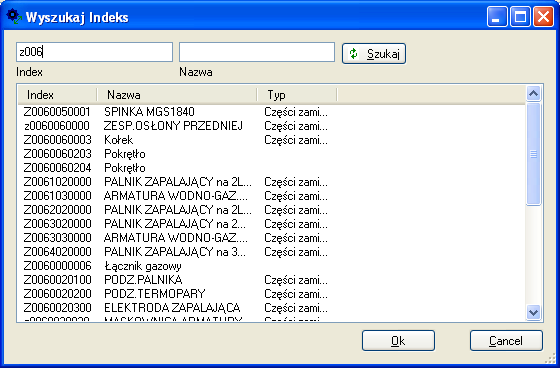The height and width of the screenshot is (368, 560).
Task: Click the results list scrollbar thumb
Action: pos(533,154)
